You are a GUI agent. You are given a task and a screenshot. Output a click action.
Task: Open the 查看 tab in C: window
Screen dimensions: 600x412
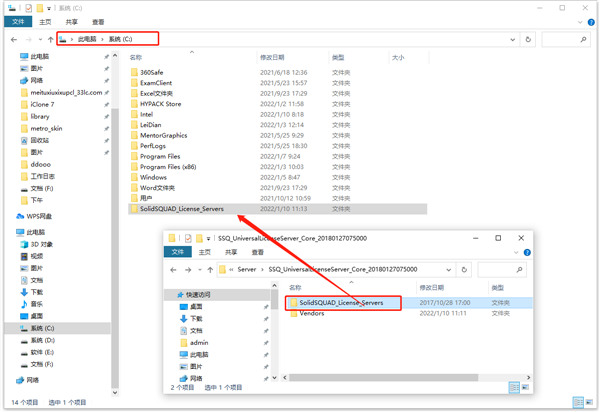(x=98, y=22)
